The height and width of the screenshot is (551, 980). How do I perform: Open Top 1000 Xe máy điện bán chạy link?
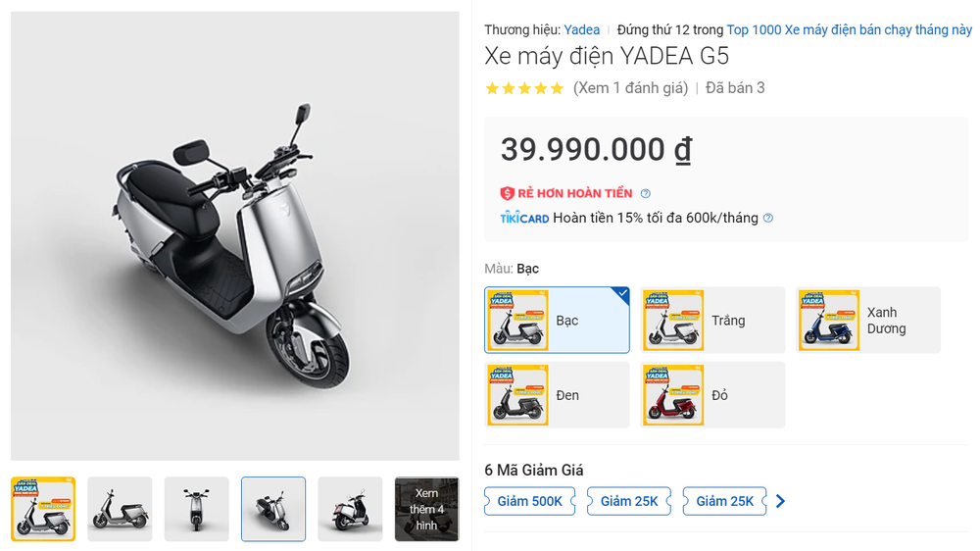(x=849, y=30)
